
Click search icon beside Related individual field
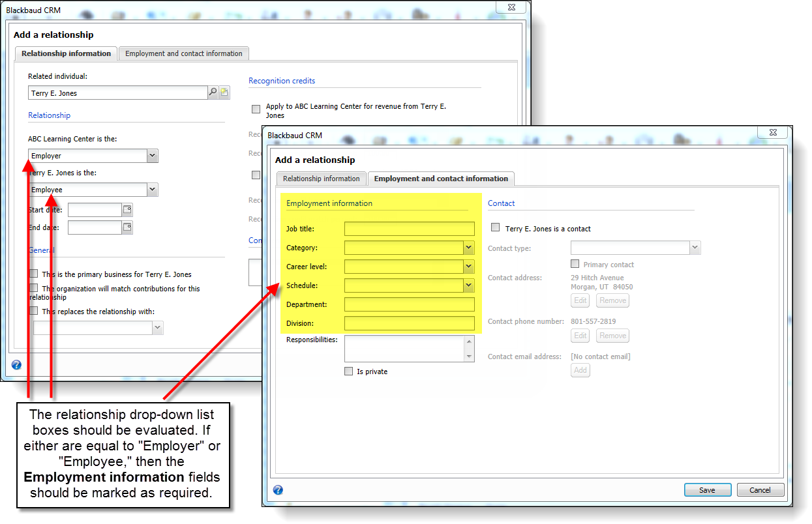click(213, 93)
